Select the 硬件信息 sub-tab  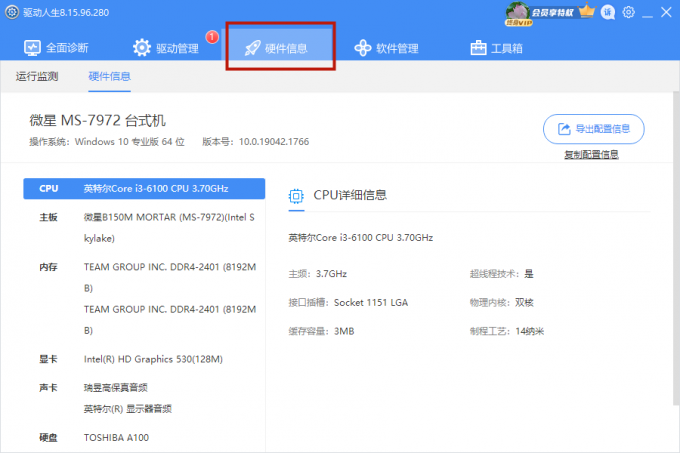pos(109,76)
